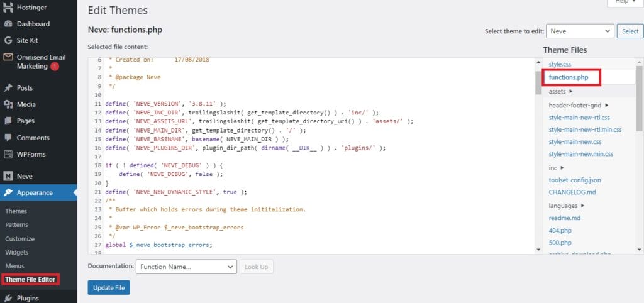The image size is (644, 303).
Task: Open style-main-new.css file
Action: coord(575,141)
